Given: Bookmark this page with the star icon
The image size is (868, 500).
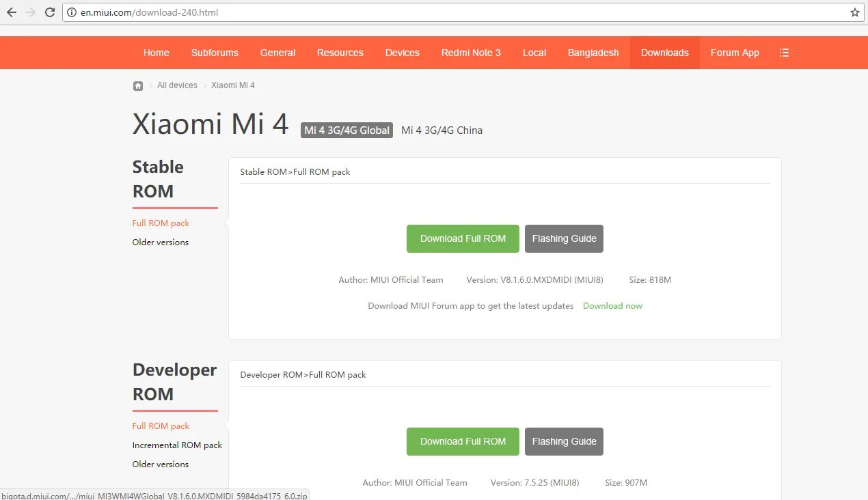Looking at the screenshot, I should (854, 12).
